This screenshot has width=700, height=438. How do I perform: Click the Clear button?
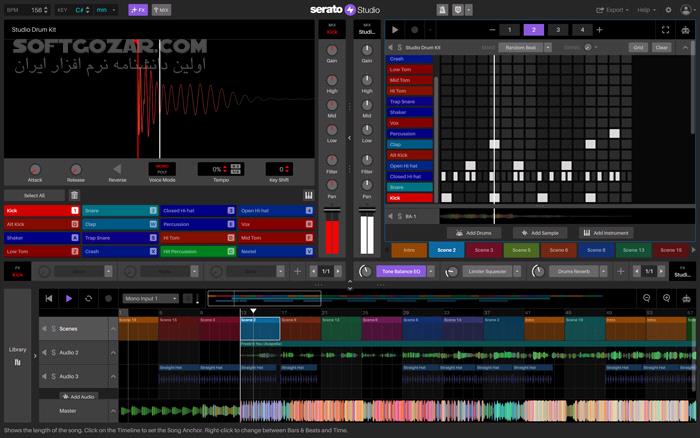click(662, 47)
